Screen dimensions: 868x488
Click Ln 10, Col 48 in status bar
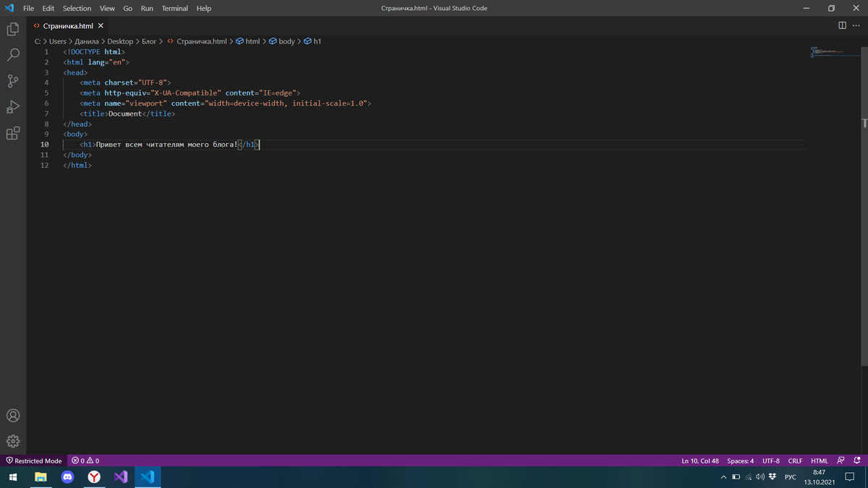[700, 461]
